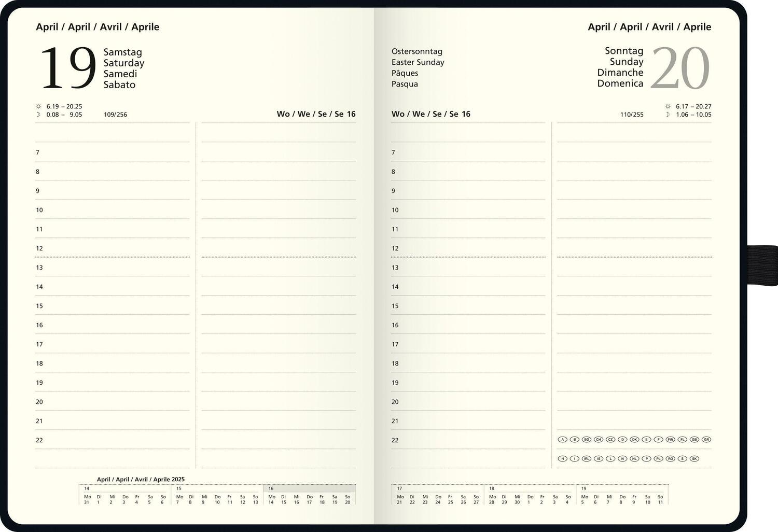Viewport: 778px width, 532px height.
Task: Click the oval country code L
Action: 610,459
